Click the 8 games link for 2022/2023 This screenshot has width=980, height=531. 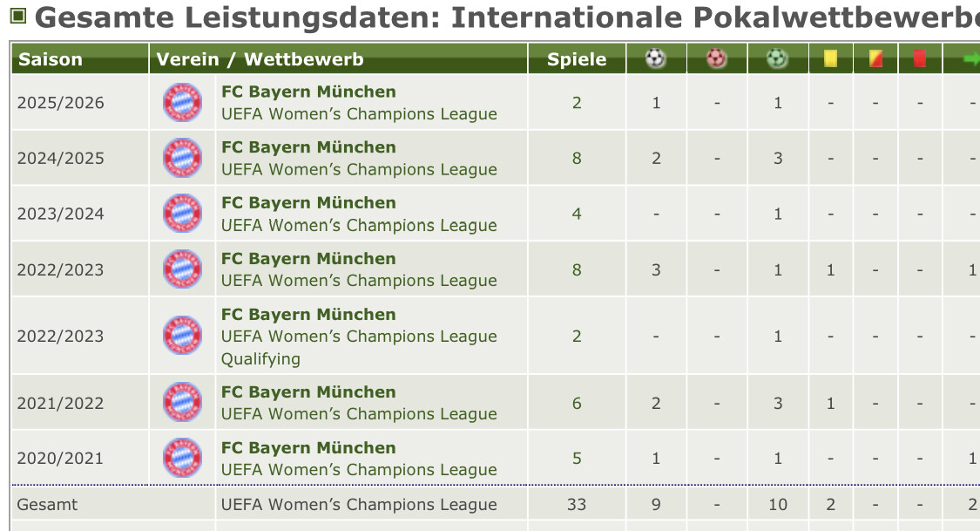(577, 269)
